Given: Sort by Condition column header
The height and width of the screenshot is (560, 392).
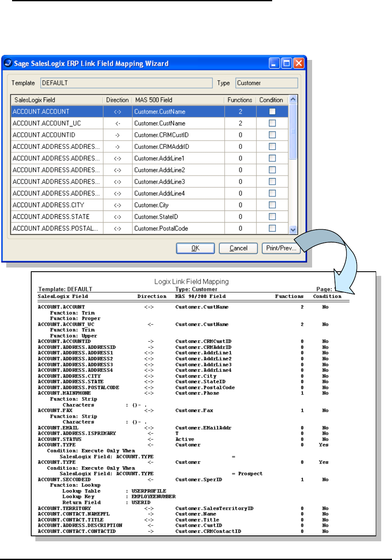Looking at the screenshot, I should click(271, 100).
